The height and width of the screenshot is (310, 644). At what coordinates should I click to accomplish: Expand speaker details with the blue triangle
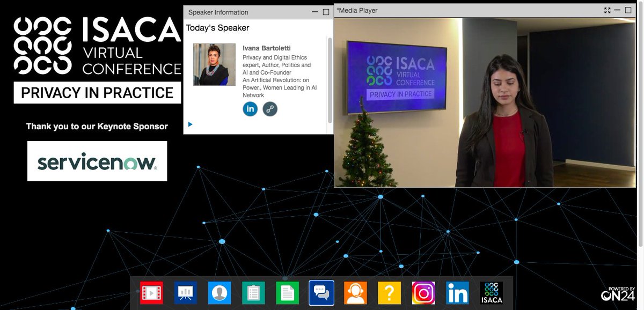click(190, 124)
